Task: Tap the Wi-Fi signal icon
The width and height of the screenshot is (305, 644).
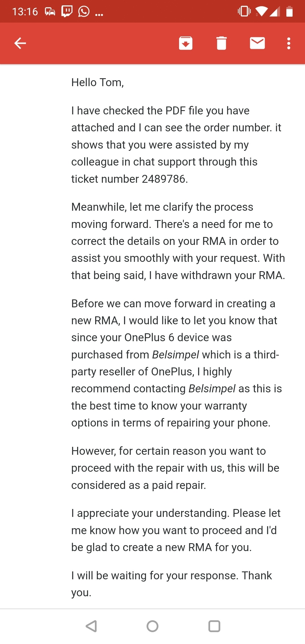Action: click(x=262, y=12)
